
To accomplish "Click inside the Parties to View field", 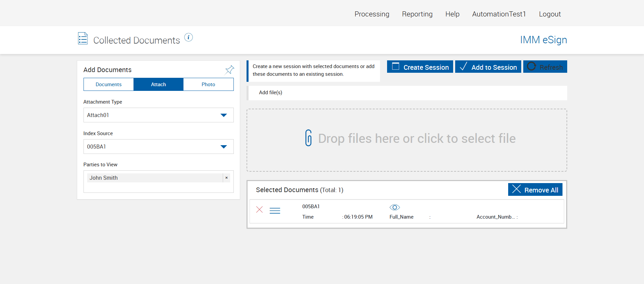I will 158,187.
